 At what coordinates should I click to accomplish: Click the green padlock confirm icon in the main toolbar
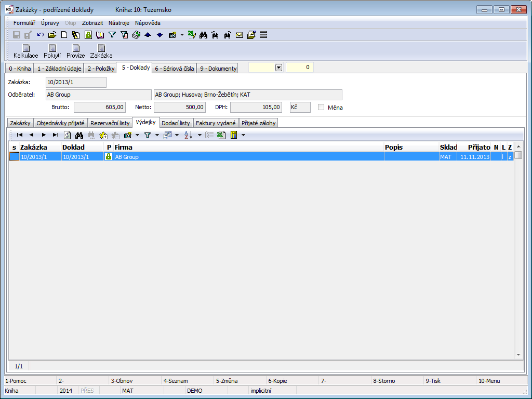(88, 35)
